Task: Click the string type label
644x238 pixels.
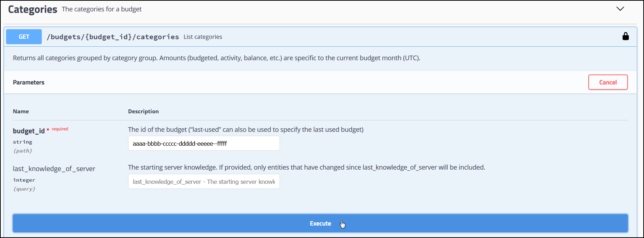Action: (22, 142)
